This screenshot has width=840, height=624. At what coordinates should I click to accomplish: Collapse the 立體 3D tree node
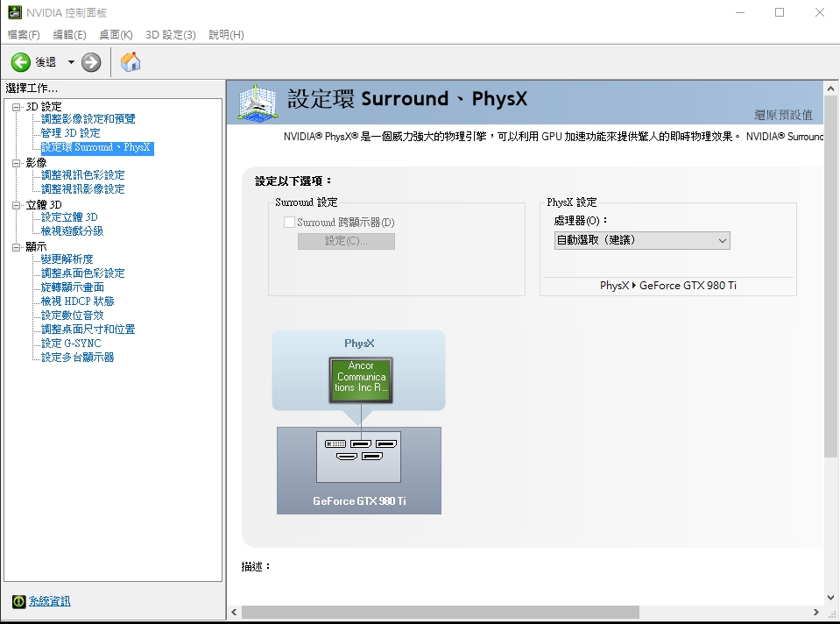click(17, 205)
